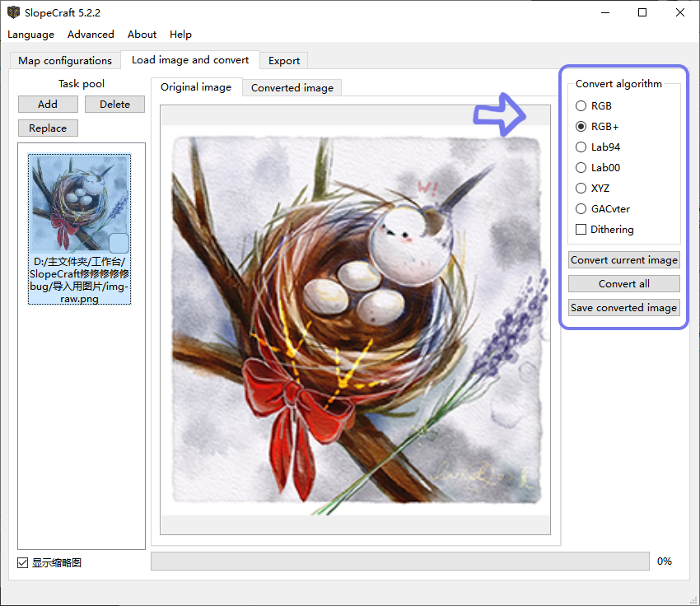This screenshot has height=606, width=700.
Task: Choose the Lab94 algorithm option
Action: tap(581, 147)
